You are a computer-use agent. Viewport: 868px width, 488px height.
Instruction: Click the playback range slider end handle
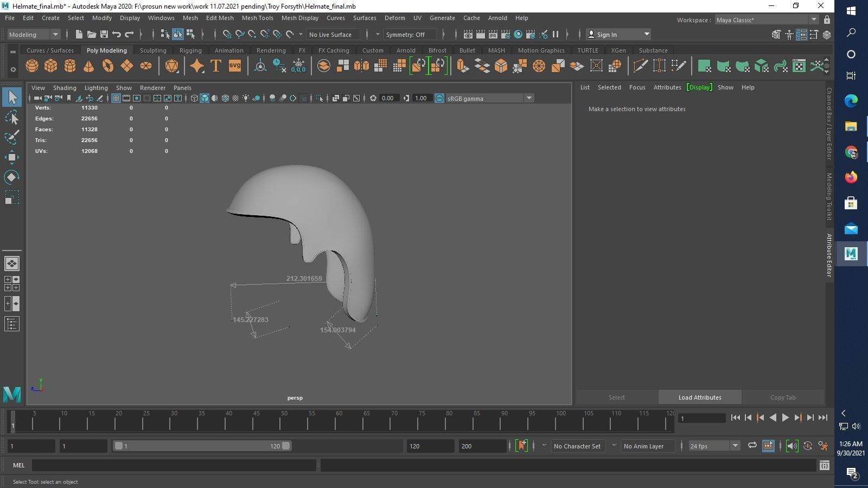tap(286, 446)
